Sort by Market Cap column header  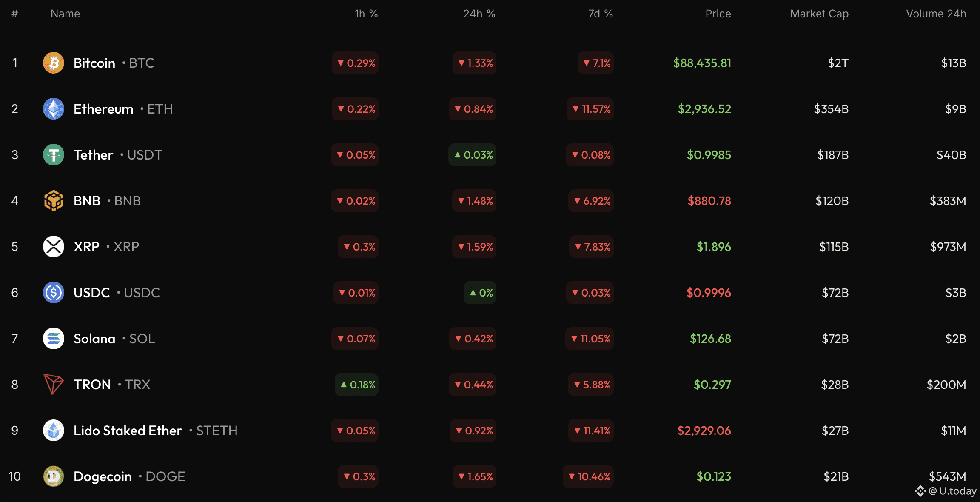pos(819,14)
